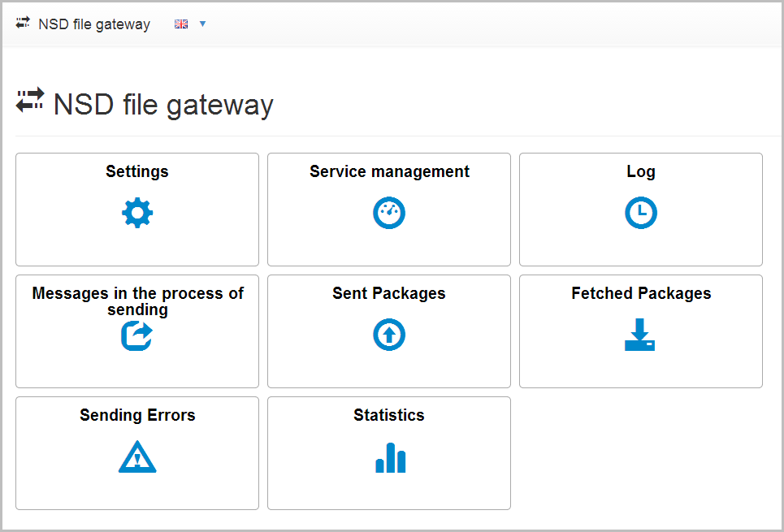
Task: Click the Settings gear icon
Action: point(137,213)
